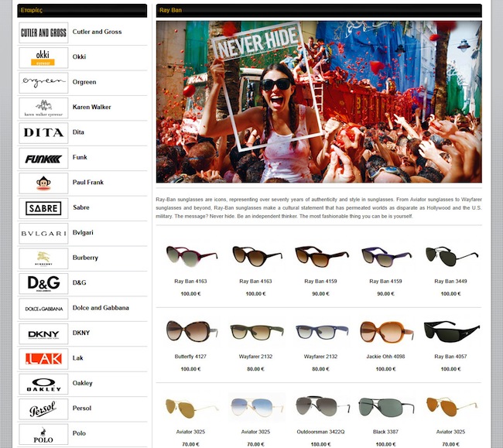This screenshot has width=503, height=448.
Task: Pick the Paul Frank monkey logo
Action: (43, 183)
